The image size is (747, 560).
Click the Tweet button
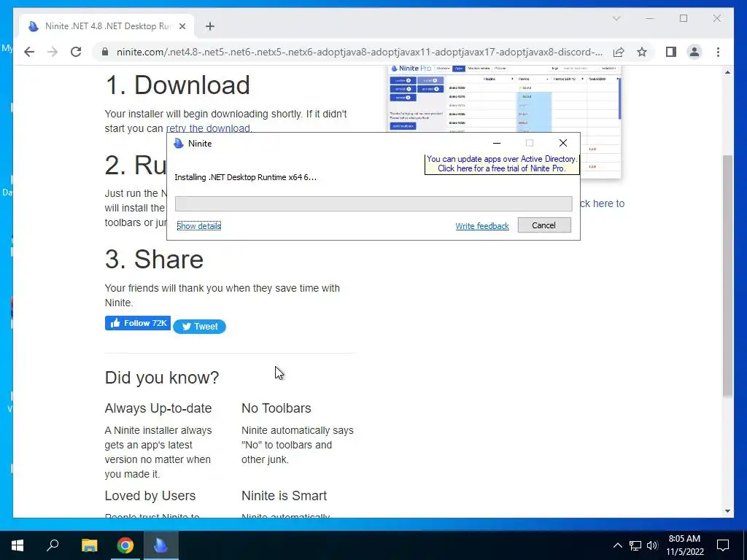[x=199, y=326]
